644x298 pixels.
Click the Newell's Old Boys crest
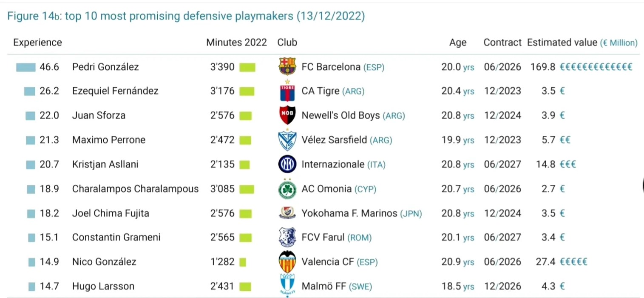[287, 115]
